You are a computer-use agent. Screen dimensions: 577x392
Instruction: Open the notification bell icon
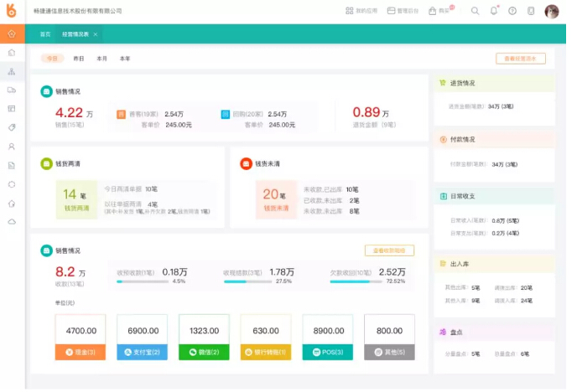493,11
